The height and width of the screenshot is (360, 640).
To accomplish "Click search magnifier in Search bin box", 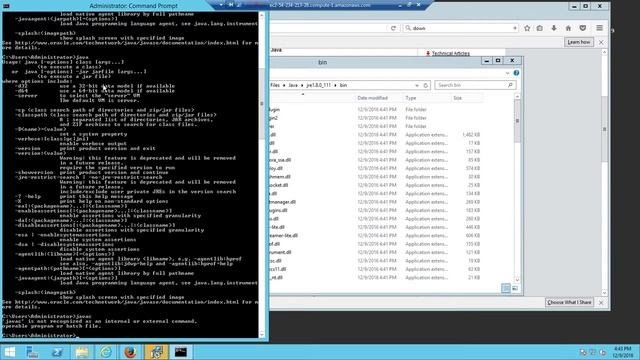I will coord(510,85).
